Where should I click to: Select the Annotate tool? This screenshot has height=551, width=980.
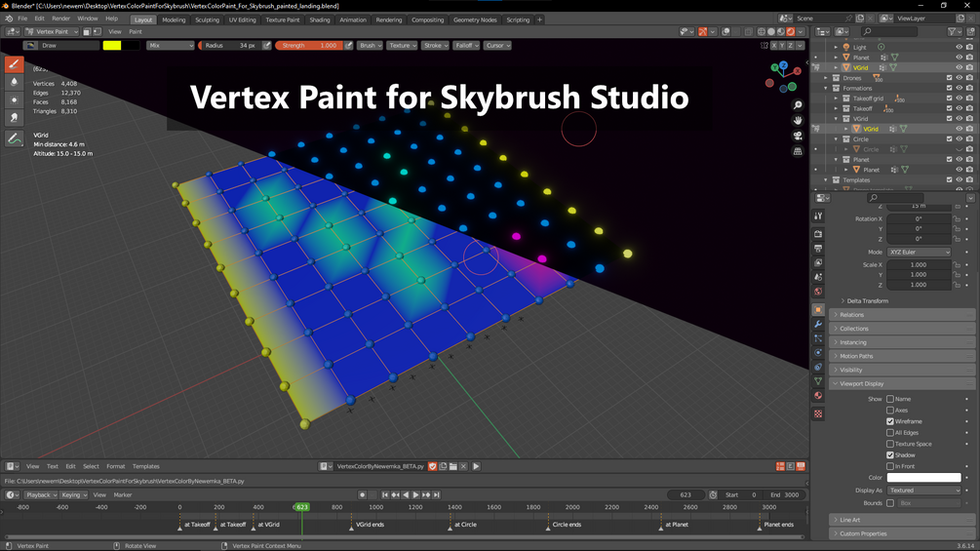click(x=15, y=138)
